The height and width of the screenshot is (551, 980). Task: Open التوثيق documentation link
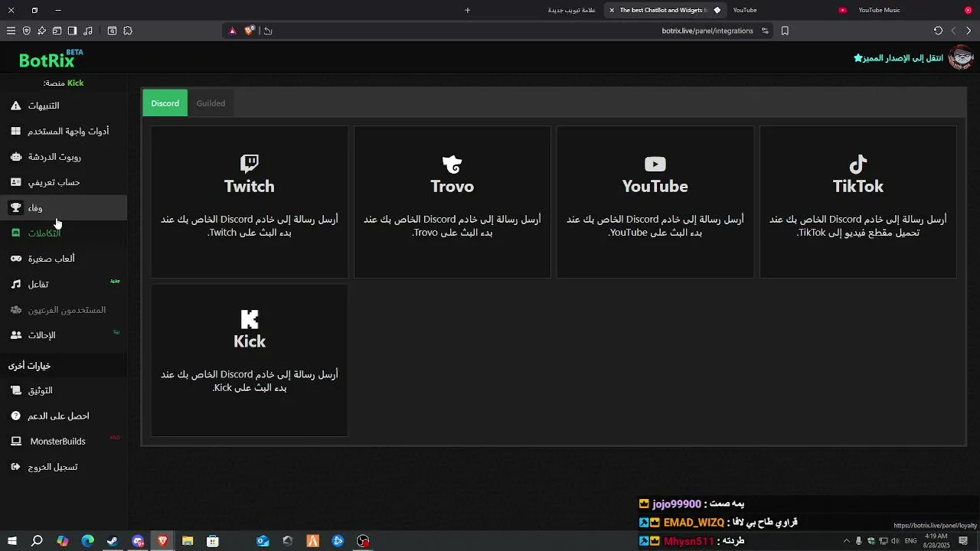click(64, 390)
